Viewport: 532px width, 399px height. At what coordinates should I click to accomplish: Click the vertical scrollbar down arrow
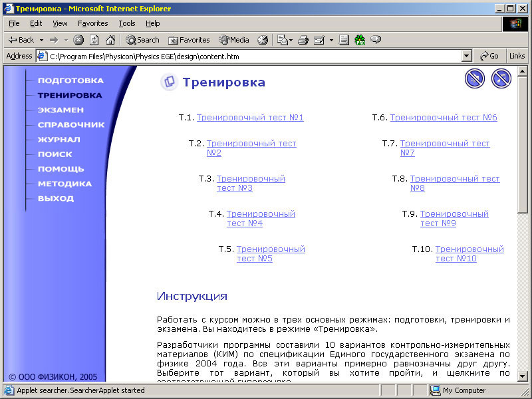pyautogui.click(x=522, y=376)
